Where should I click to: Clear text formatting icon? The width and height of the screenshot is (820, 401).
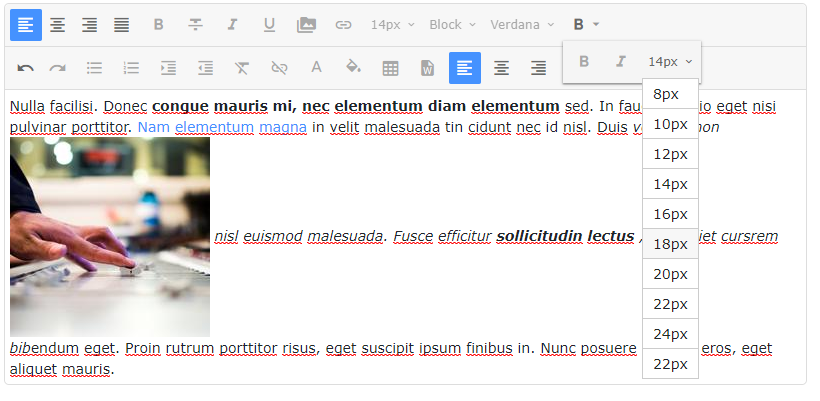[x=242, y=68]
